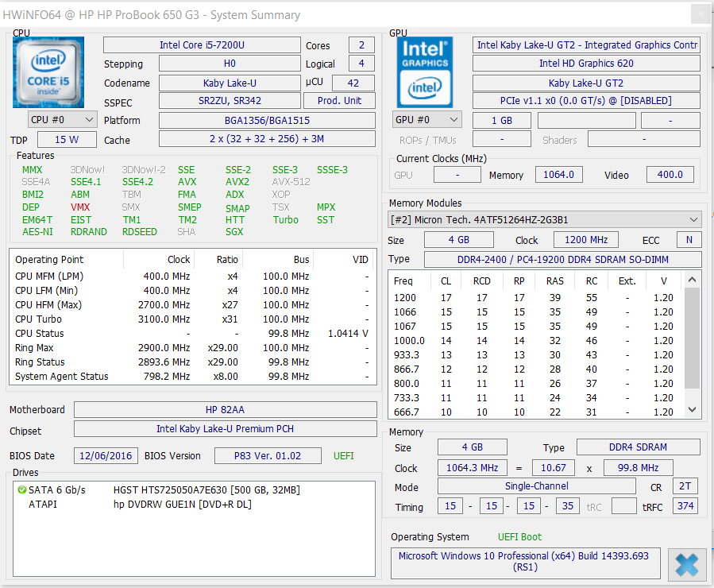This screenshot has height=588, width=714.
Task: Click the Memory Clock 1064.3 MHz field
Action: pyautogui.click(x=473, y=468)
